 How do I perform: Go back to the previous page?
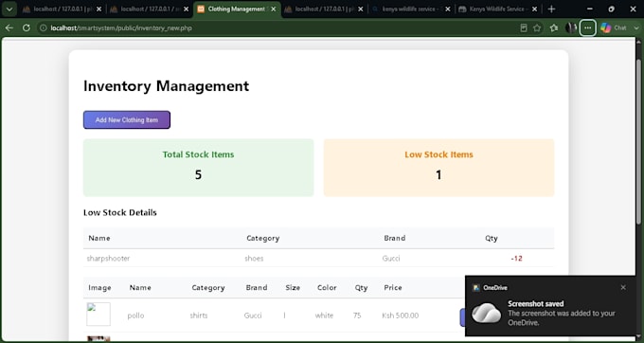coord(9,27)
